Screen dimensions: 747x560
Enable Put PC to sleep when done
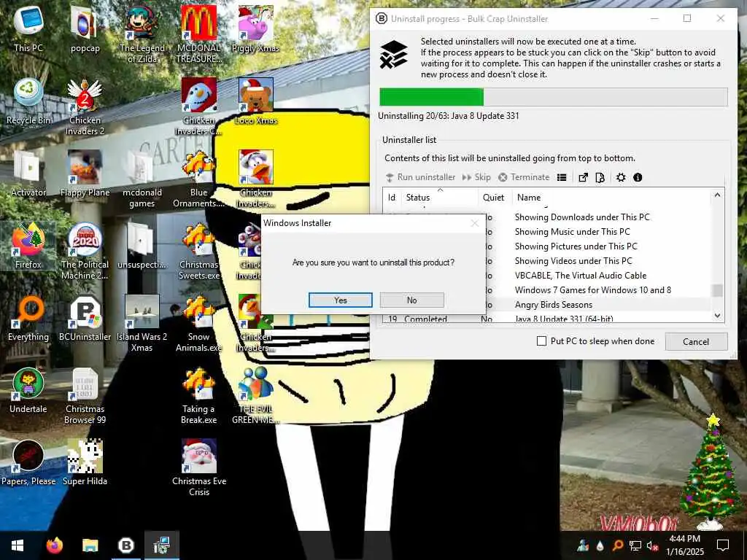pyautogui.click(x=542, y=341)
